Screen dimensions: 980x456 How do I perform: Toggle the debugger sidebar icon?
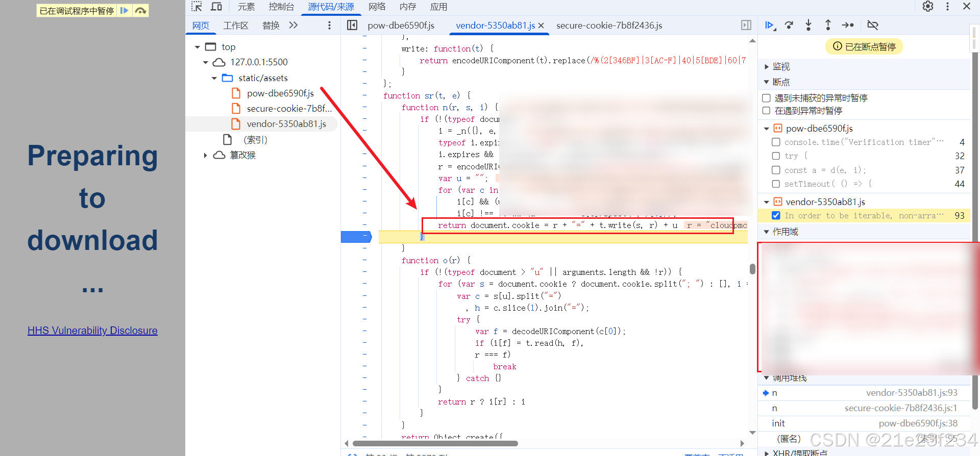coord(746,25)
